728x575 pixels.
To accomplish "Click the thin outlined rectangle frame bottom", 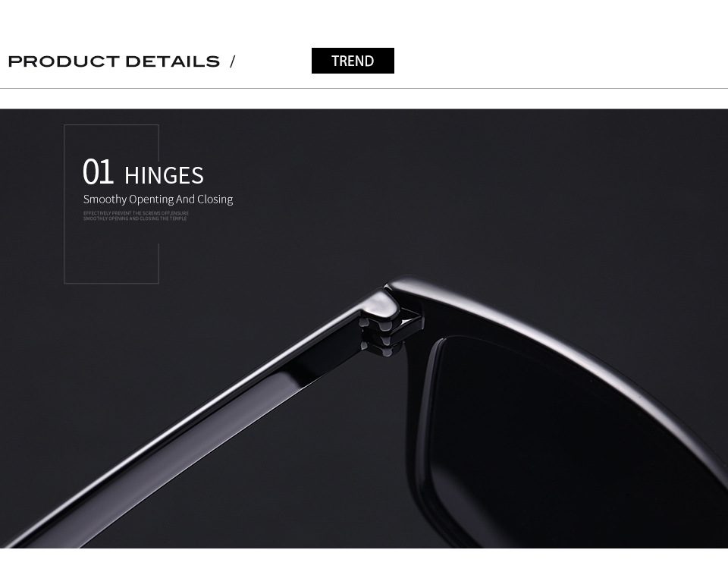I will [111, 283].
